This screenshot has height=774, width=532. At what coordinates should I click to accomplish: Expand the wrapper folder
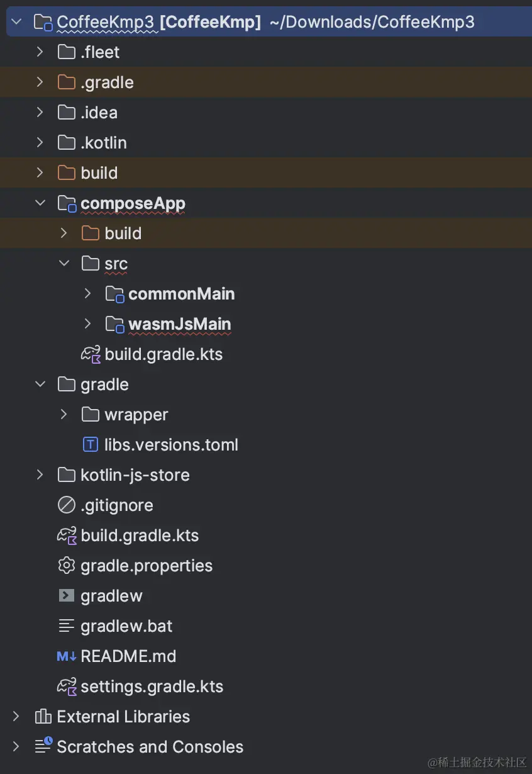pos(63,414)
